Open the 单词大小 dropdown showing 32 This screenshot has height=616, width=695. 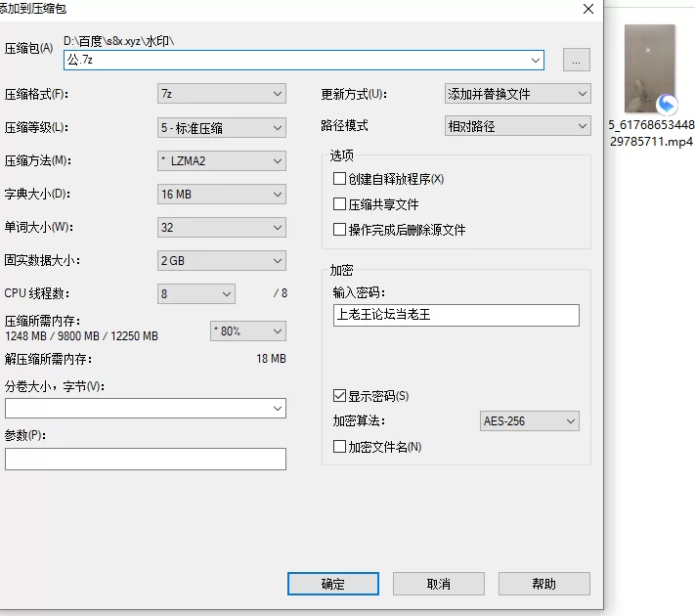coord(222,228)
